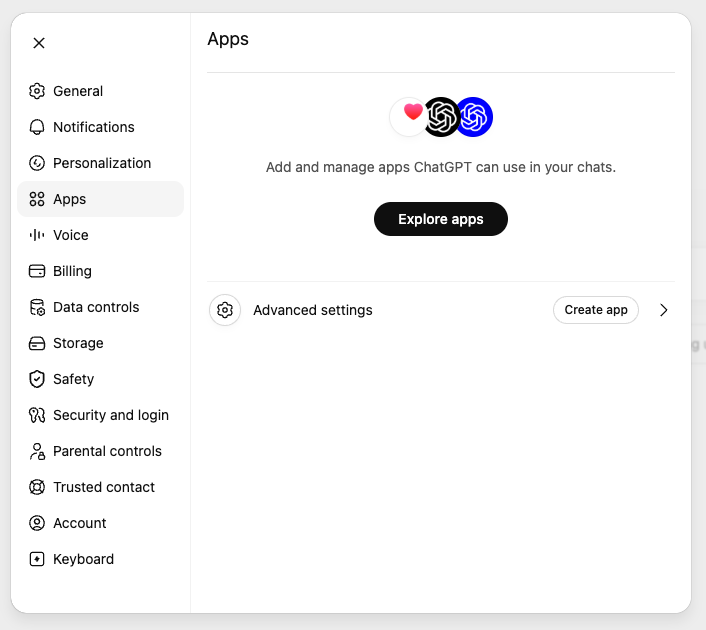Click the Apps page heading
Viewport: 706px width, 630px height.
228,40
